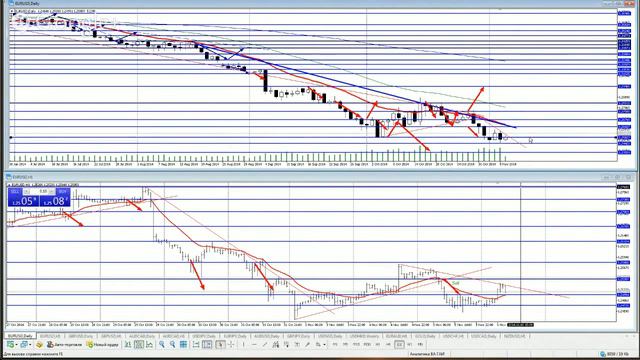
Task: Open the NZDUSD,H4 chart tab
Action: (x=515, y=336)
